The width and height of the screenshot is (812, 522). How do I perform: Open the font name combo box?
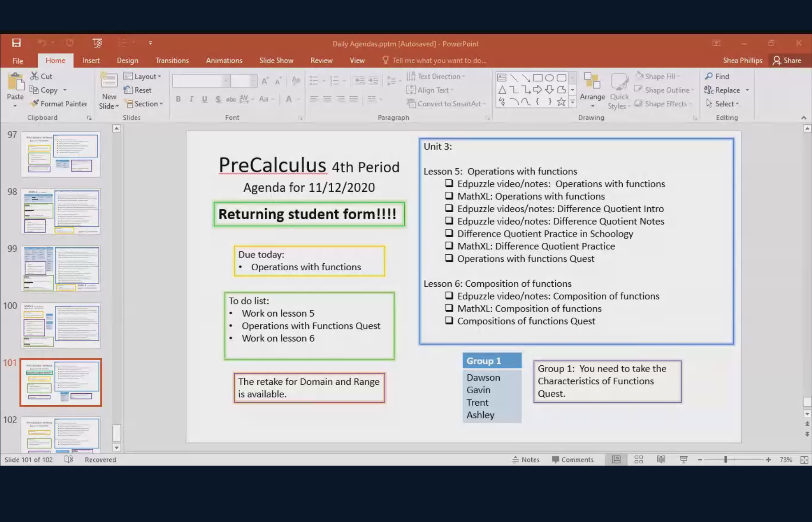click(x=201, y=81)
